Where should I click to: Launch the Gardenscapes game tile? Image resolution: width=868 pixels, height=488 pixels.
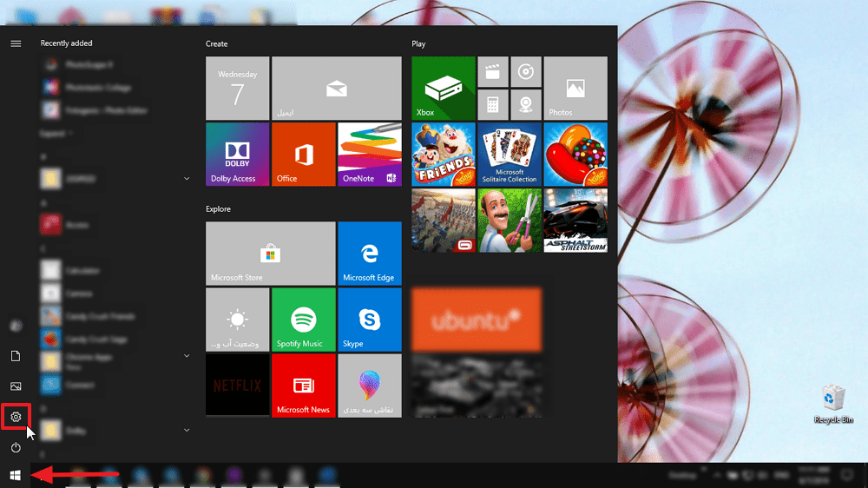click(x=510, y=221)
